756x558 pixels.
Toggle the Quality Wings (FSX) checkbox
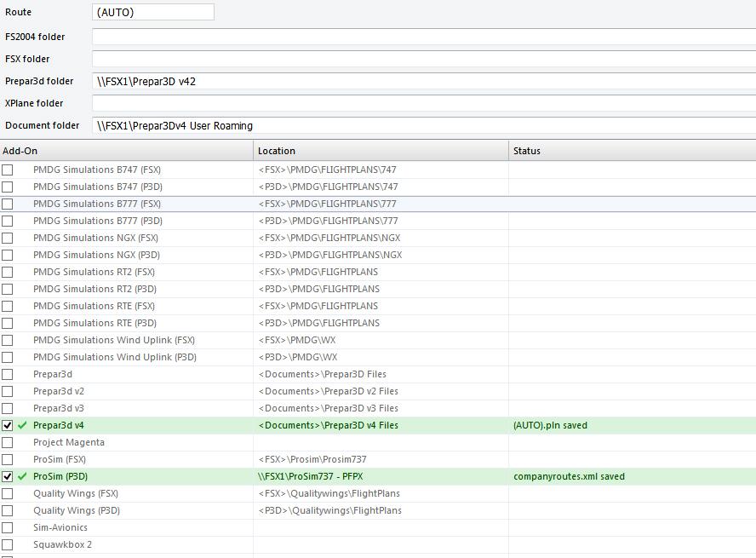(x=8, y=493)
